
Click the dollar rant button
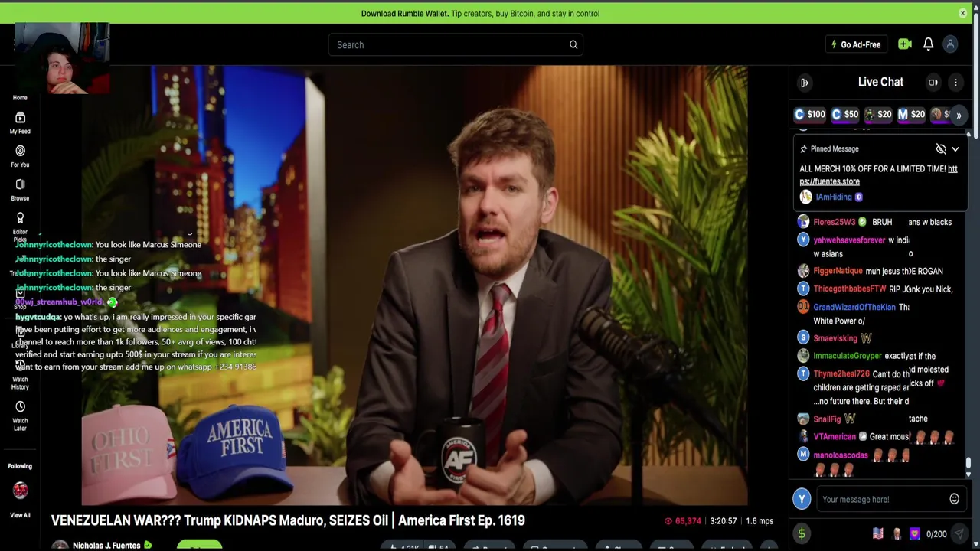coord(802,534)
